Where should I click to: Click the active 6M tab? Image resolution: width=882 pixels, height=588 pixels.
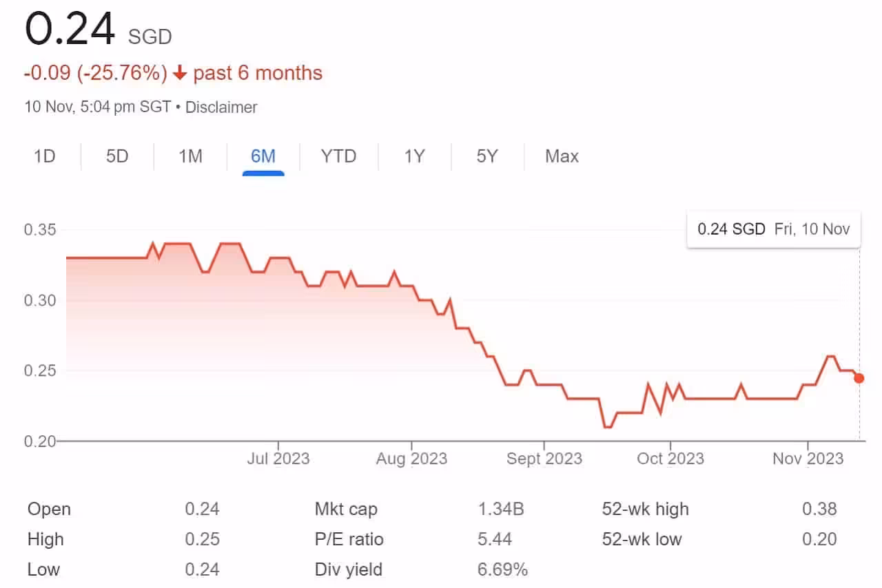click(x=263, y=156)
